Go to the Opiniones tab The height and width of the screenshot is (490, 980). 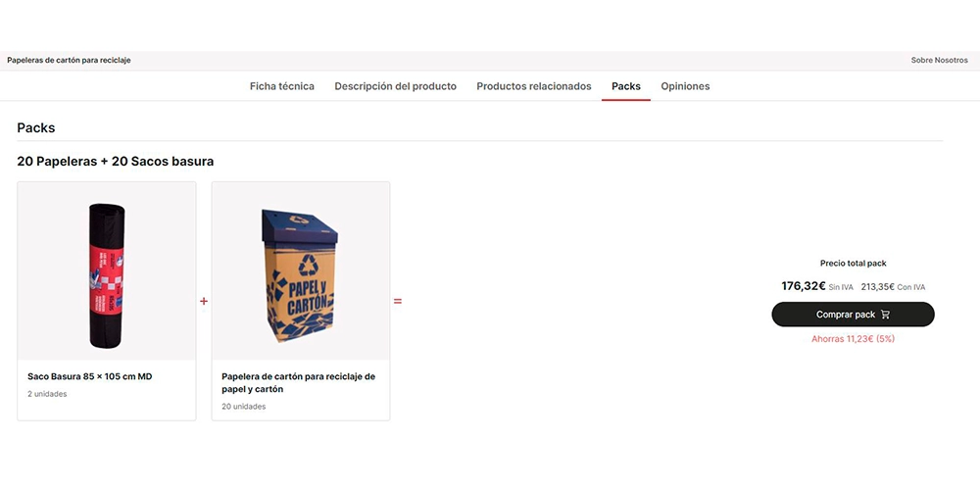685,86
